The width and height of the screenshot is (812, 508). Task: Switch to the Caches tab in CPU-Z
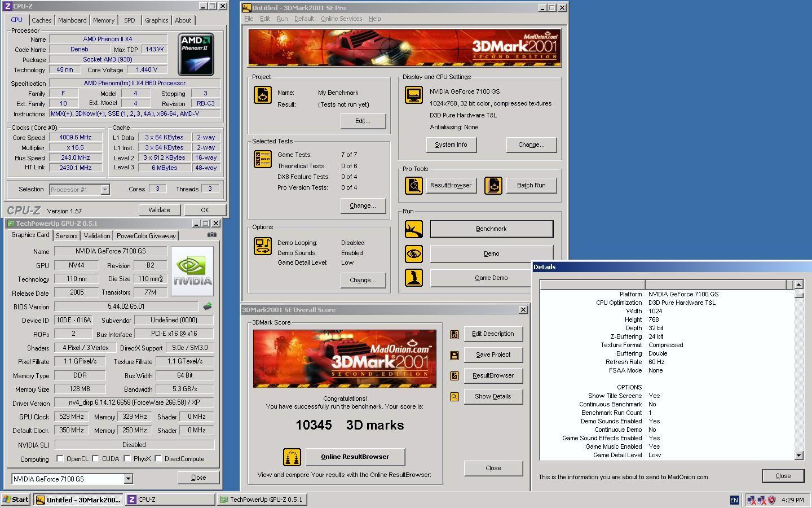[x=42, y=20]
